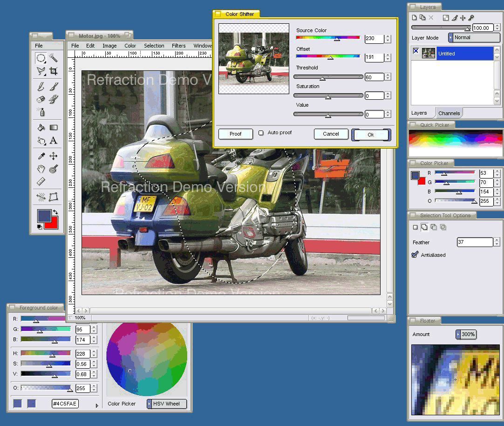Image resolution: width=504 pixels, height=426 pixels.
Task: Switch to the Channels tab
Action: (x=449, y=113)
